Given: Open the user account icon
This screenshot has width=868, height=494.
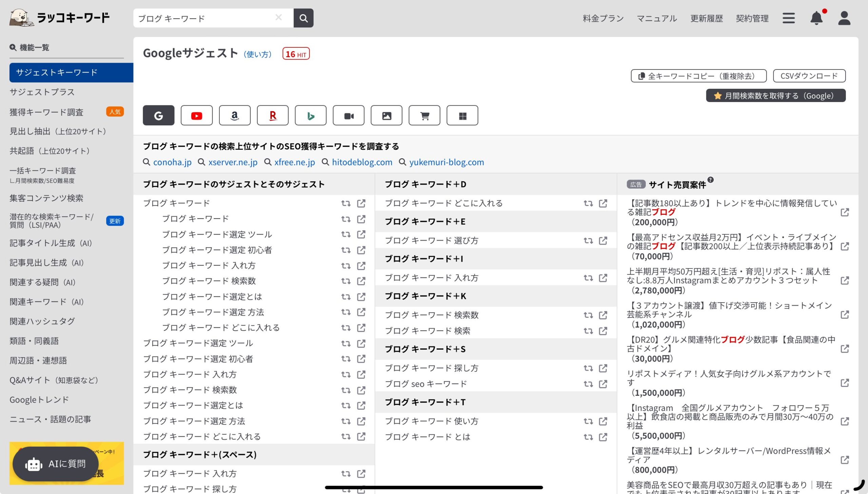Looking at the screenshot, I should (844, 18).
